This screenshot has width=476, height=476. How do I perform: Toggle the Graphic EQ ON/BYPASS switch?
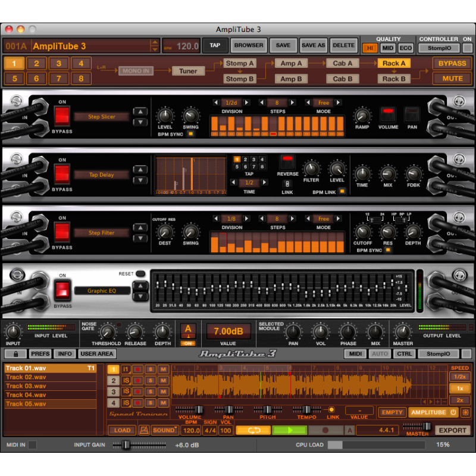tap(62, 290)
